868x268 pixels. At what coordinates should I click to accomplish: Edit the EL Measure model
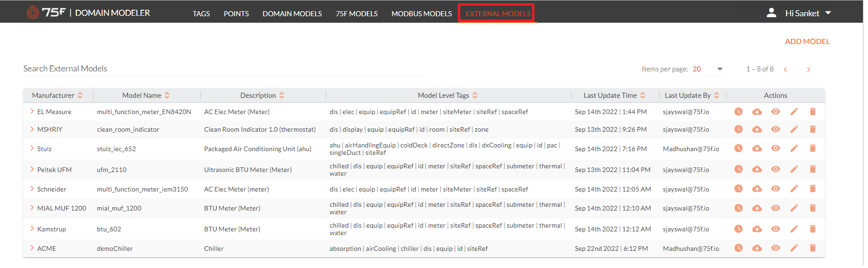pos(794,112)
